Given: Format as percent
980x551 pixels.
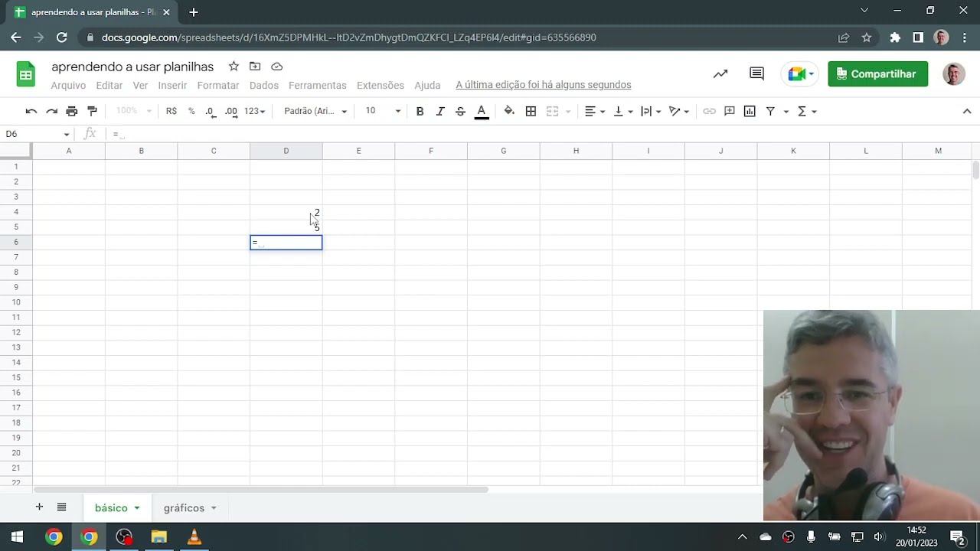Looking at the screenshot, I should click(191, 111).
